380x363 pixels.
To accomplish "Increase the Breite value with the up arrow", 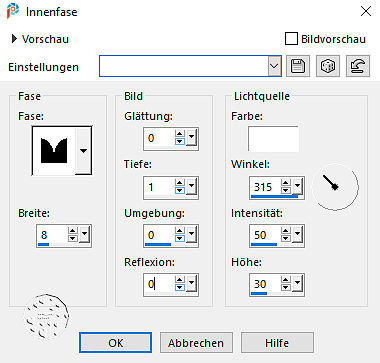I will tap(73, 231).
